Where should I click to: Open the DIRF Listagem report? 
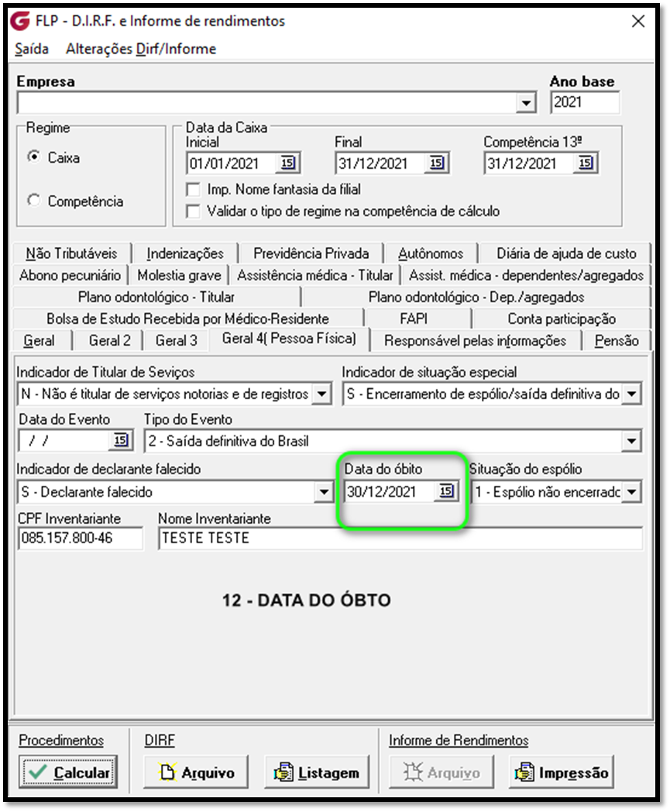pyautogui.click(x=317, y=772)
